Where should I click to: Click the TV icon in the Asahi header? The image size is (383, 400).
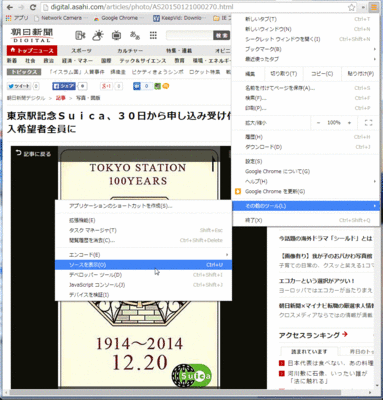(116, 35)
